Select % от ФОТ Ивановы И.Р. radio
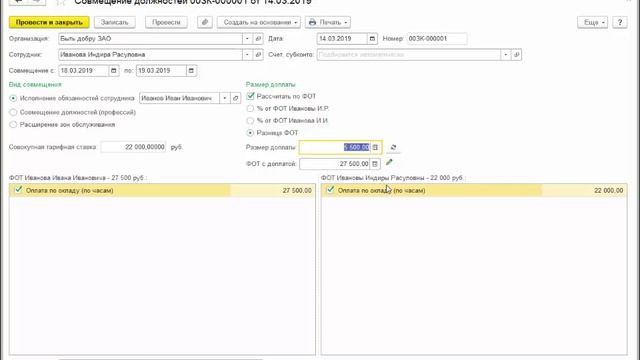This screenshot has width=640, height=360. [x=250, y=109]
